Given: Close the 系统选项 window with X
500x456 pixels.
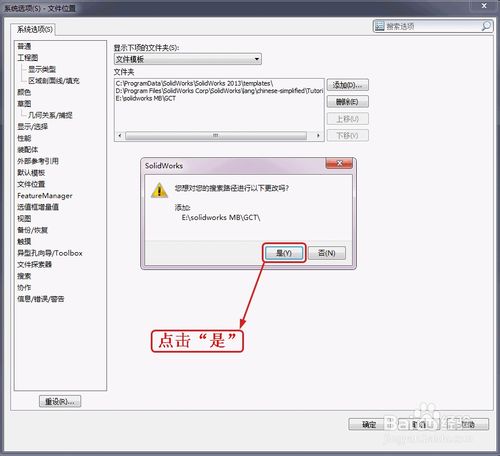Looking at the screenshot, I should coord(484,6).
